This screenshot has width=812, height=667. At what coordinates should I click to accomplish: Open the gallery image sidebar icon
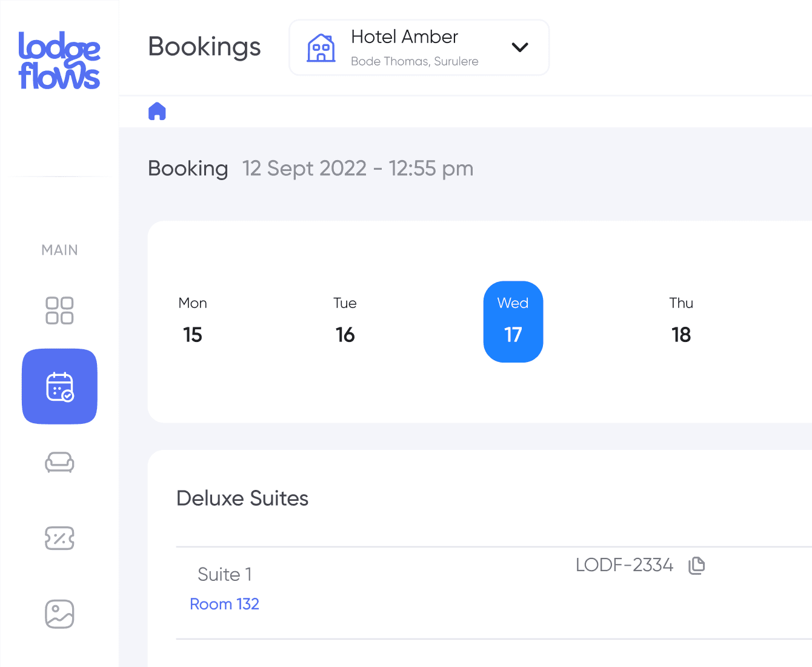[x=59, y=614]
